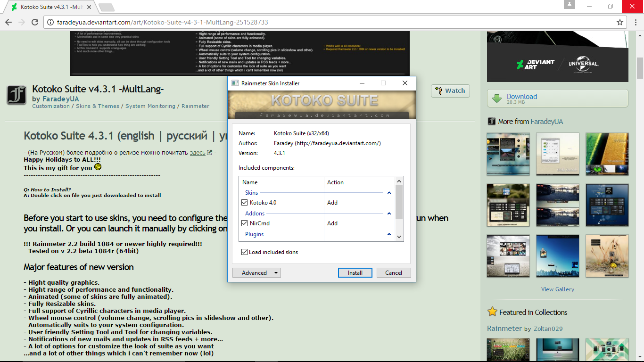Collapse the Plugins group chevron
The image size is (644, 362).
click(x=389, y=234)
